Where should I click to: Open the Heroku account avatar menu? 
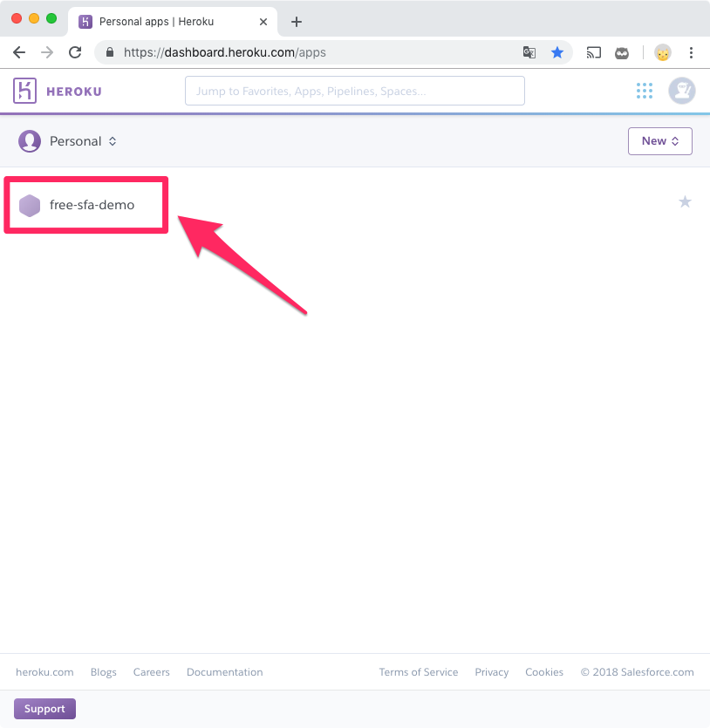pyautogui.click(x=682, y=91)
